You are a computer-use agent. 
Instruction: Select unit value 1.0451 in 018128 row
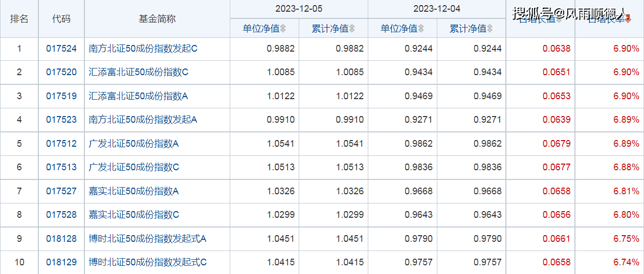pyautogui.click(x=281, y=239)
